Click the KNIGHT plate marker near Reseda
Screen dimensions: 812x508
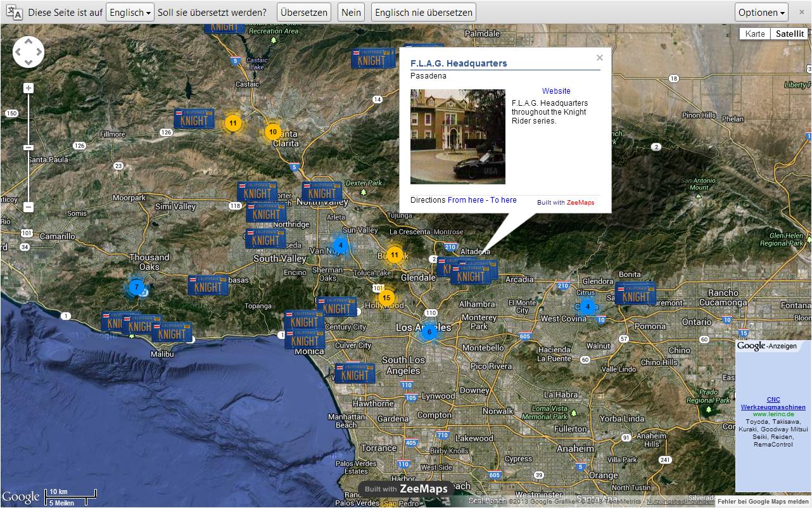coord(265,239)
